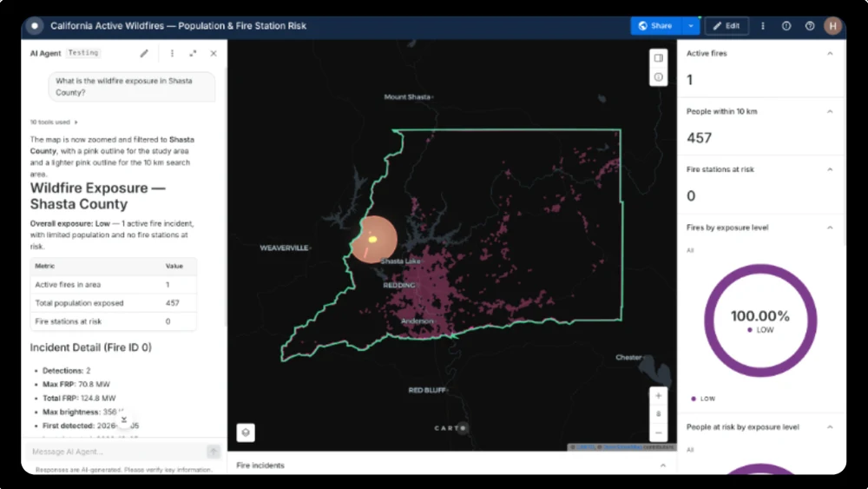Screen dimensions: 868x489
Task: Click the LOW legend entry below donut
Action: pyautogui.click(x=703, y=398)
